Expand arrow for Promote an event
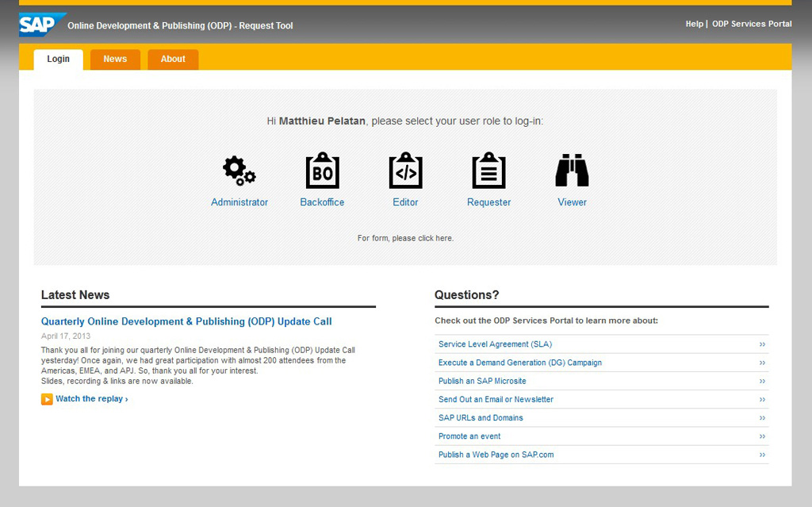The width and height of the screenshot is (812, 507). 762,436
